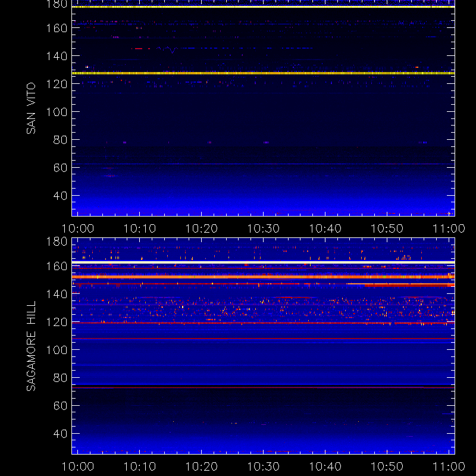Click the SAGAMORE HILL vertical axis label
The image size is (476, 476).
pos(31,346)
